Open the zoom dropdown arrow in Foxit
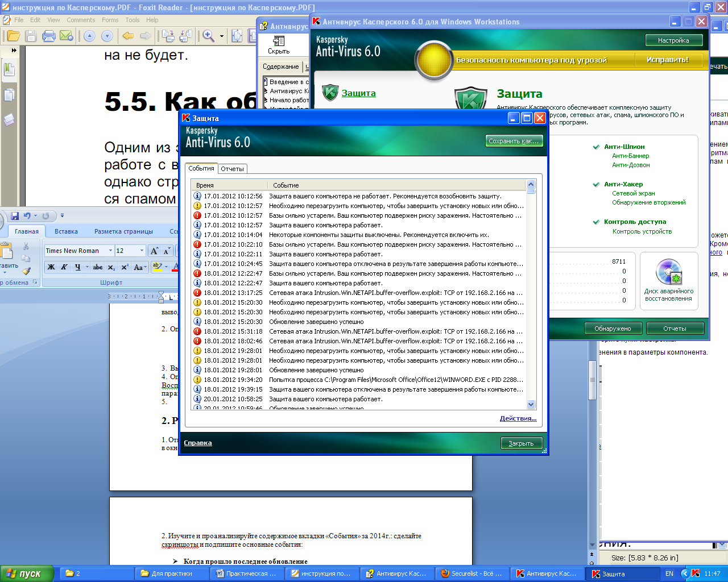 222,36
